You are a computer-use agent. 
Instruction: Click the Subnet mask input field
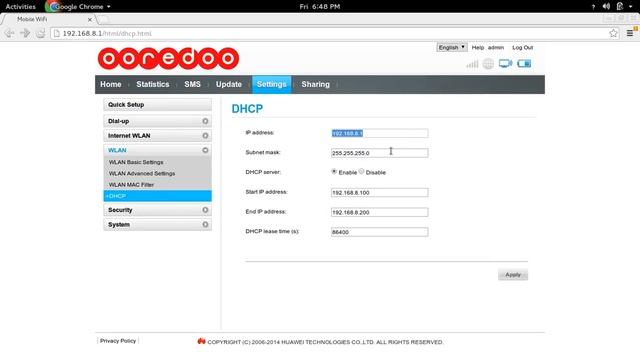(x=380, y=153)
